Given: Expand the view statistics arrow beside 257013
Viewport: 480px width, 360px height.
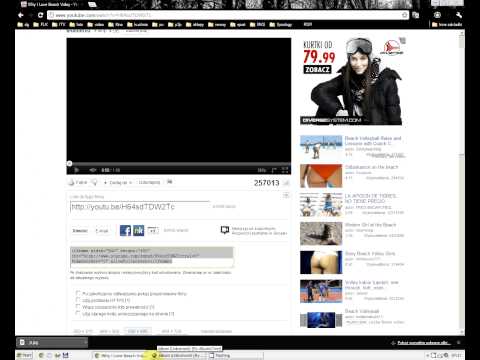Looking at the screenshot, I should pos(286,183).
